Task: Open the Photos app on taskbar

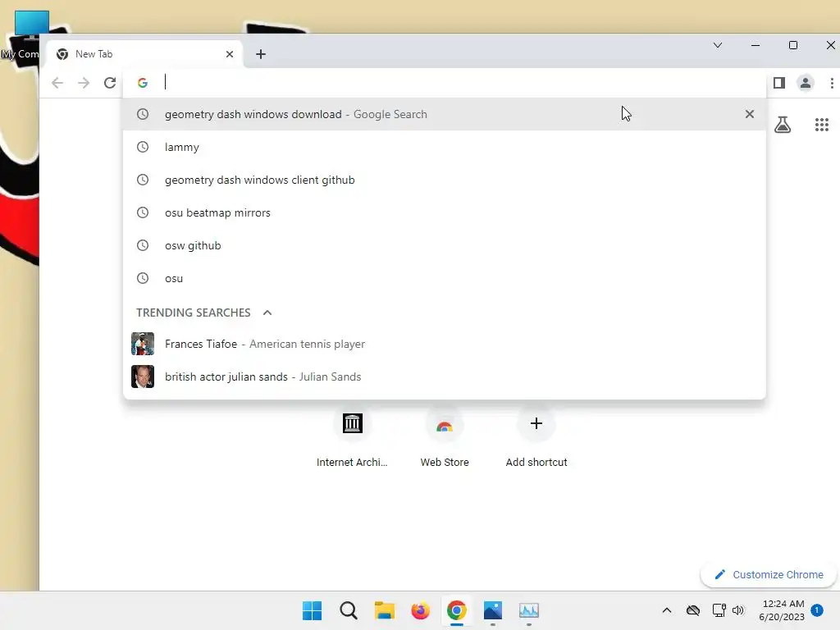Action: 493,610
